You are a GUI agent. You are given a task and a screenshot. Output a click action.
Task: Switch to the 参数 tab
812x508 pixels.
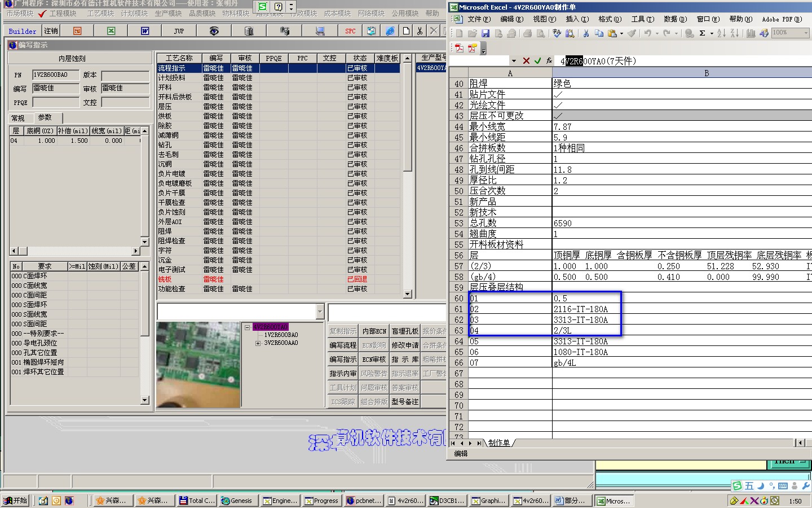pyautogui.click(x=45, y=117)
